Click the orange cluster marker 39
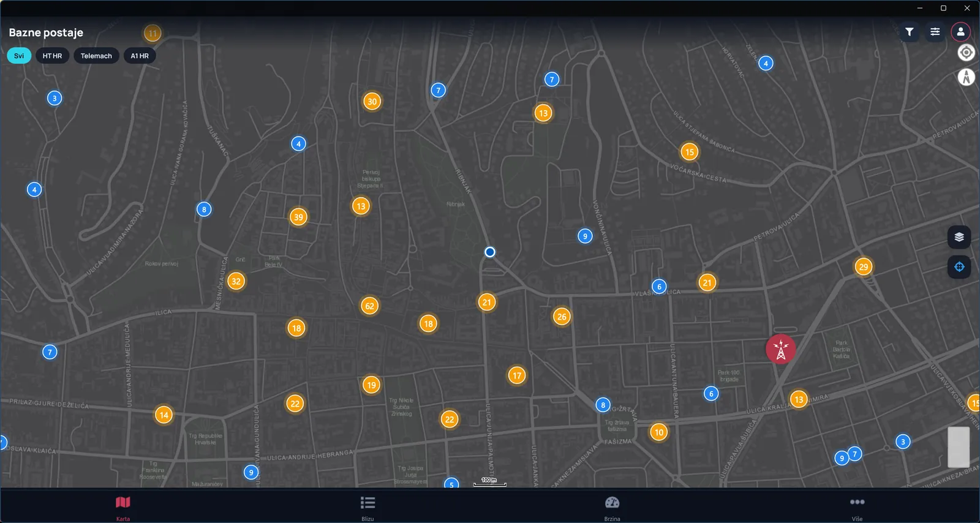 coord(298,217)
